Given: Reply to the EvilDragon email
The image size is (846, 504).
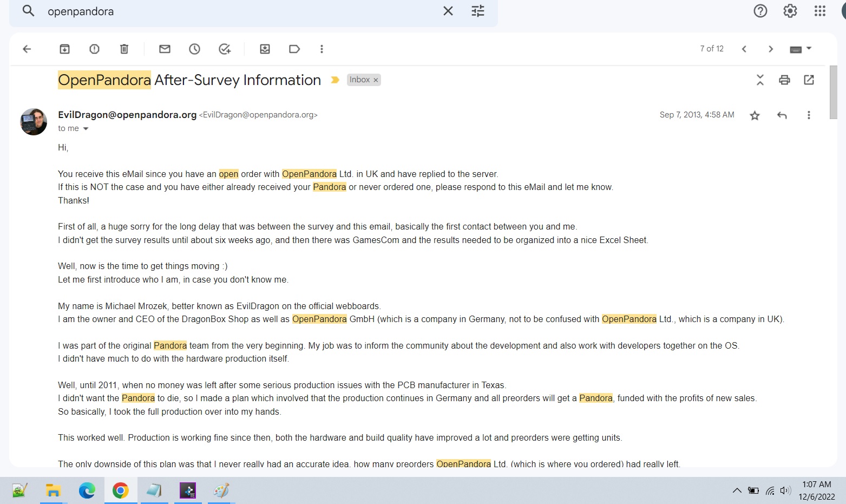Looking at the screenshot, I should click(782, 115).
